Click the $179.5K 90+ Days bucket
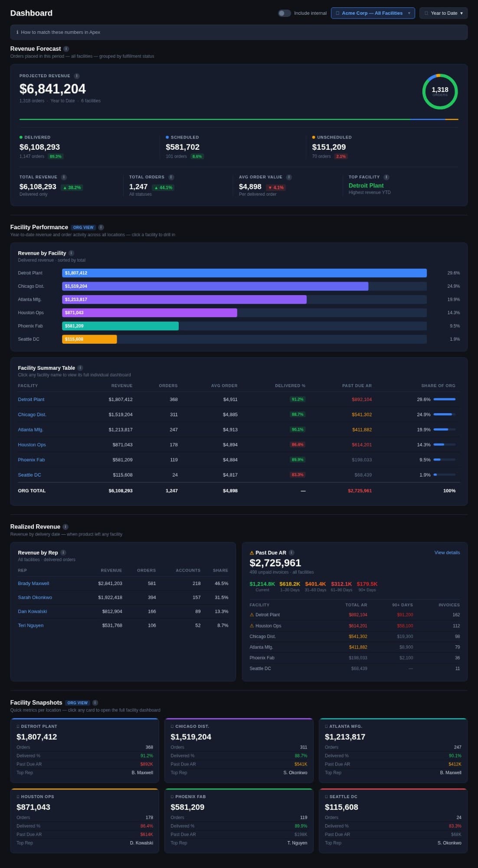 coord(367,586)
